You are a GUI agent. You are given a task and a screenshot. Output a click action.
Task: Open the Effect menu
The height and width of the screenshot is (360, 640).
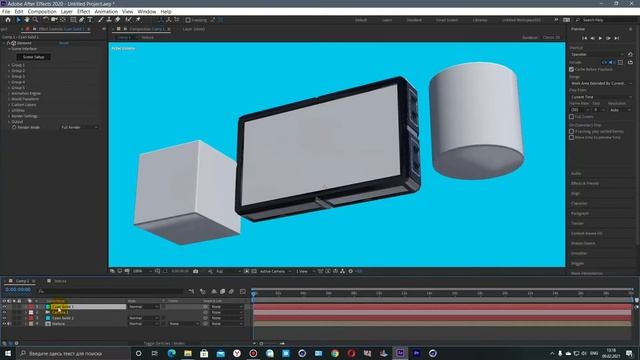pyautogui.click(x=84, y=11)
